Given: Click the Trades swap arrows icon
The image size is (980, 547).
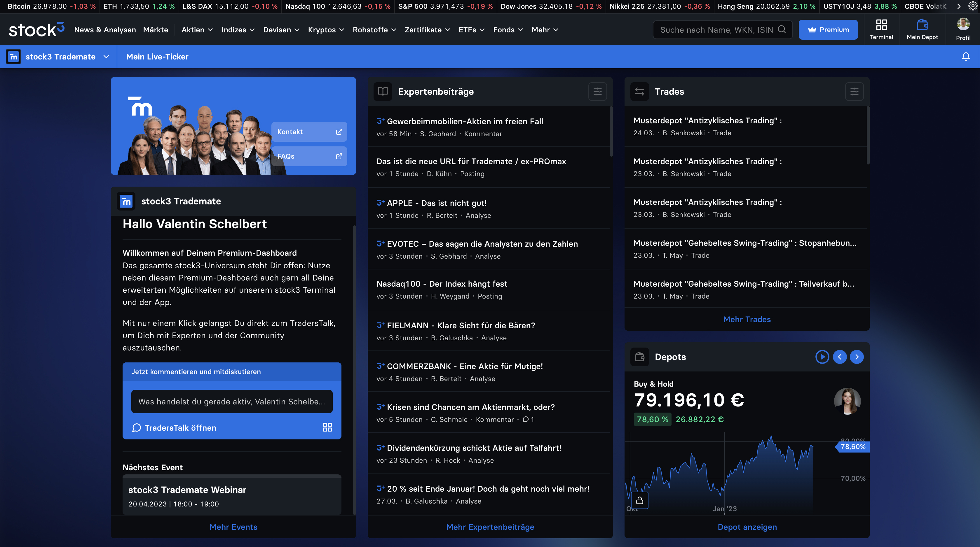Looking at the screenshot, I should point(639,92).
